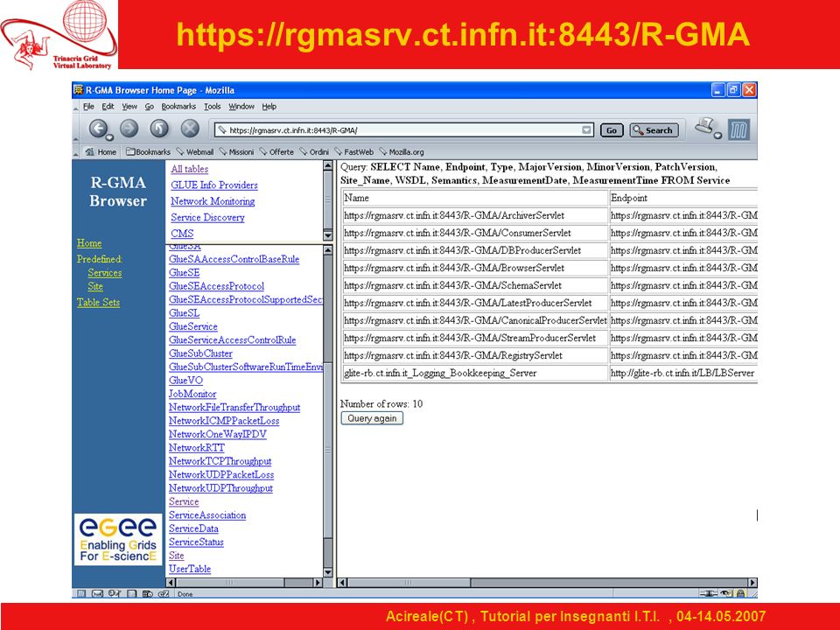
Task: Open the NetworkRTT table link
Action: coord(197,448)
